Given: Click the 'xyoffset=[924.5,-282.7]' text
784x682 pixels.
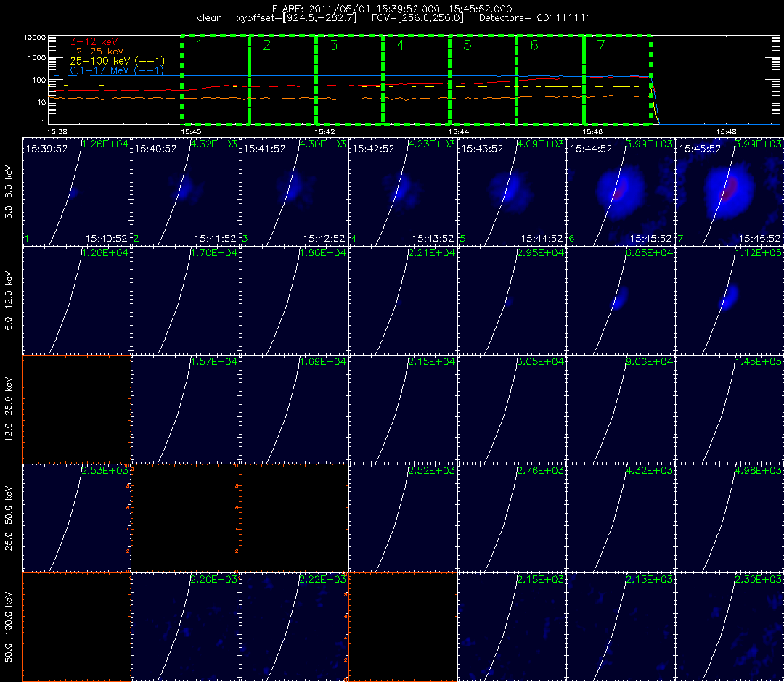Looking at the screenshot, I should [x=297, y=18].
